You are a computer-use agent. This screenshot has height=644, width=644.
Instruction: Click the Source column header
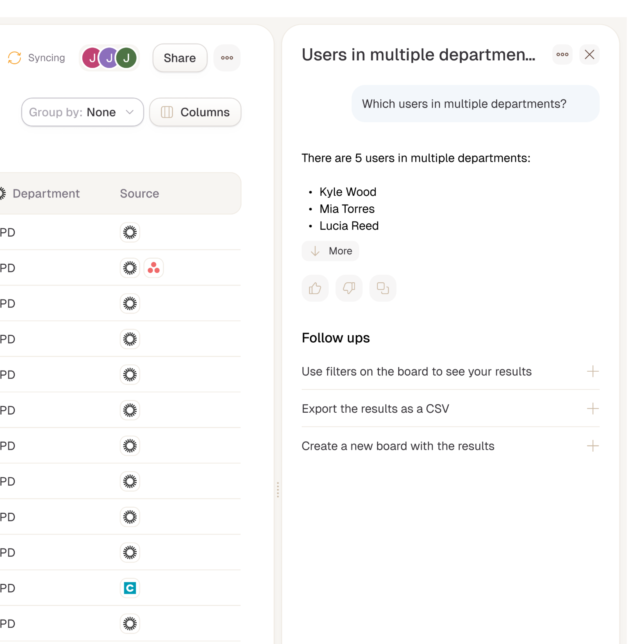coord(139,193)
